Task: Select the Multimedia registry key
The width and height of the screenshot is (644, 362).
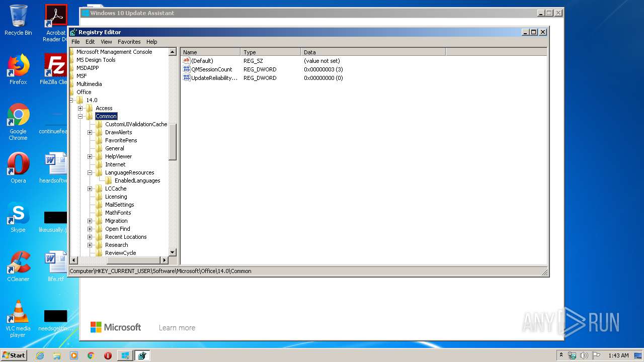Action: point(89,84)
